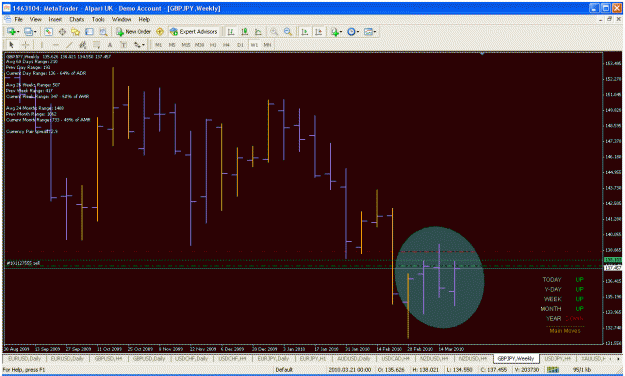The width and height of the screenshot is (625, 376).
Task: Open the Indicators list icon
Action: coord(334,32)
